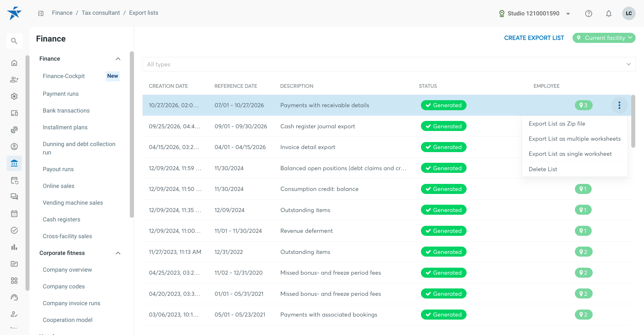Open the user profile circle icon in sidebar

click(x=14, y=147)
